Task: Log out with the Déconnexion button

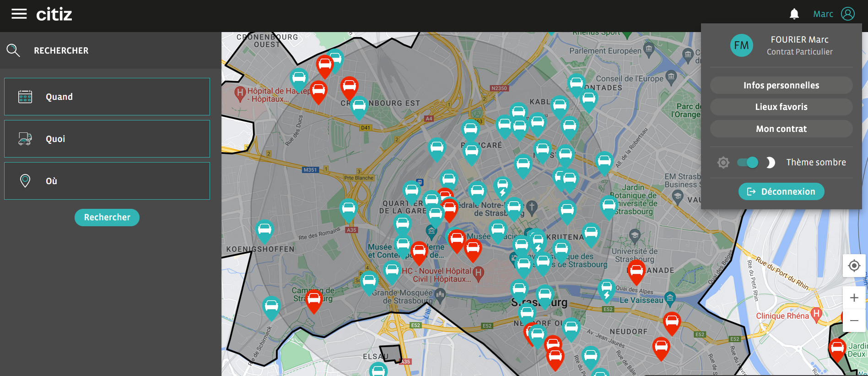Action: (x=781, y=191)
